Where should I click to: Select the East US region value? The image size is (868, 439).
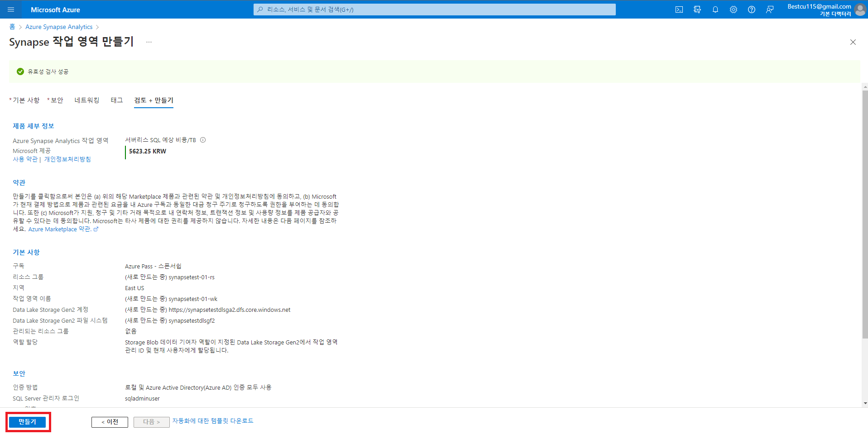point(134,288)
